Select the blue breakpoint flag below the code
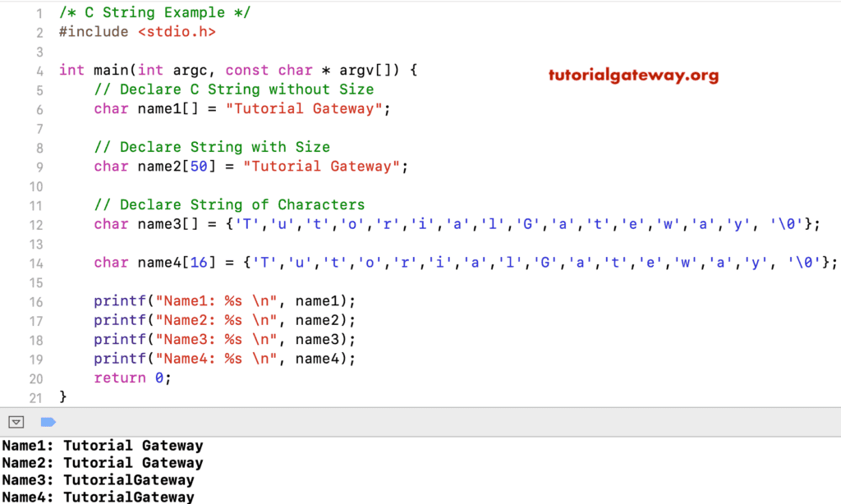Image resolution: width=841 pixels, height=504 pixels. click(x=48, y=421)
